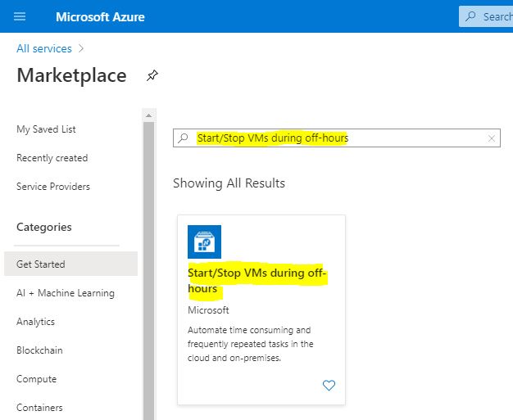
Task: Select the Compute category
Action: point(36,379)
